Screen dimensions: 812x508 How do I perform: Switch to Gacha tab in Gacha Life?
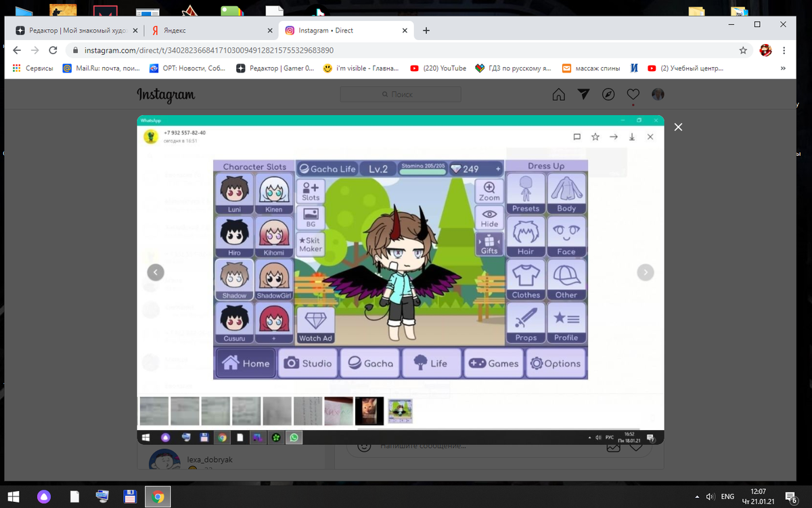369,363
